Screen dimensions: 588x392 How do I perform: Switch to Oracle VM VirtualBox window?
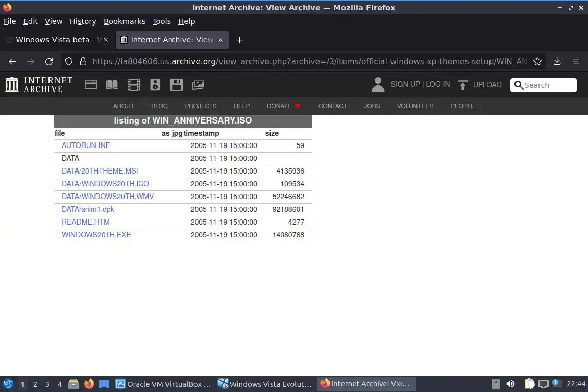click(163, 384)
